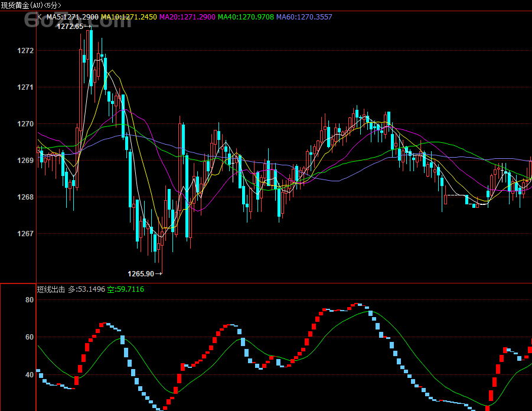Click the K label before MA5

coord(40,17)
